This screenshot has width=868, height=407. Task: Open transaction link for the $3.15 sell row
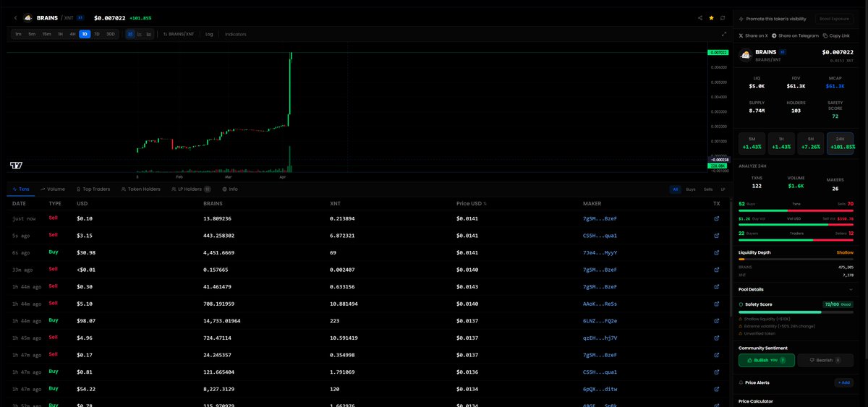coord(716,235)
